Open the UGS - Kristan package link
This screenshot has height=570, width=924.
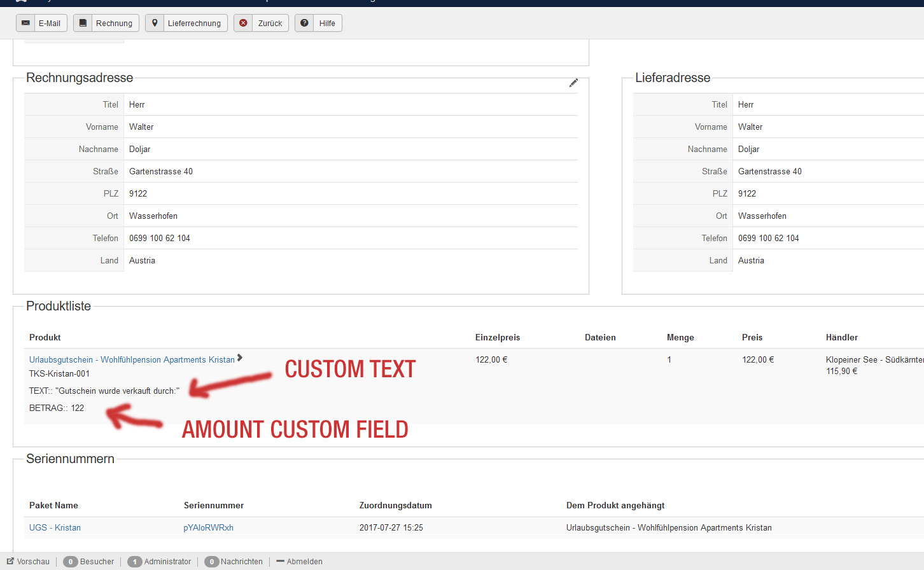pos(55,528)
